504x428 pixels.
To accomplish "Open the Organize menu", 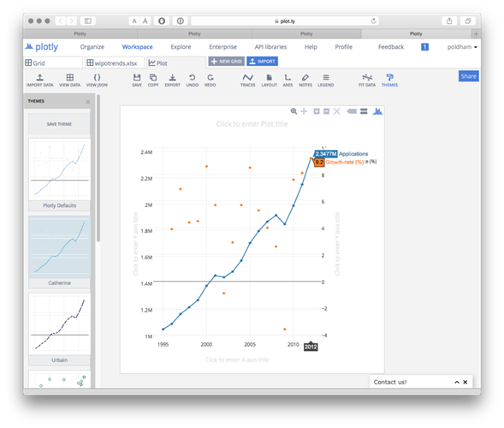I will pyautogui.click(x=92, y=47).
